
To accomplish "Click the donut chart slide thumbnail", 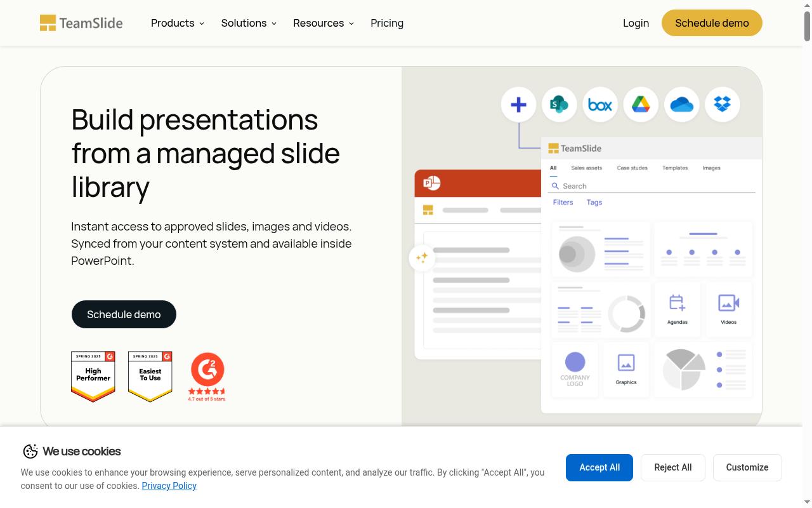I will tap(601, 309).
